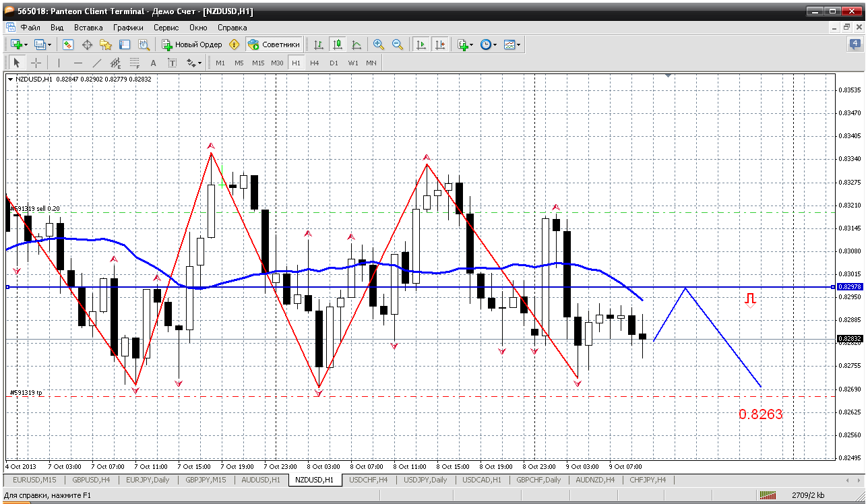This screenshot has width=868, height=504.
Task: Select the Crosshair tool
Action: (x=36, y=63)
